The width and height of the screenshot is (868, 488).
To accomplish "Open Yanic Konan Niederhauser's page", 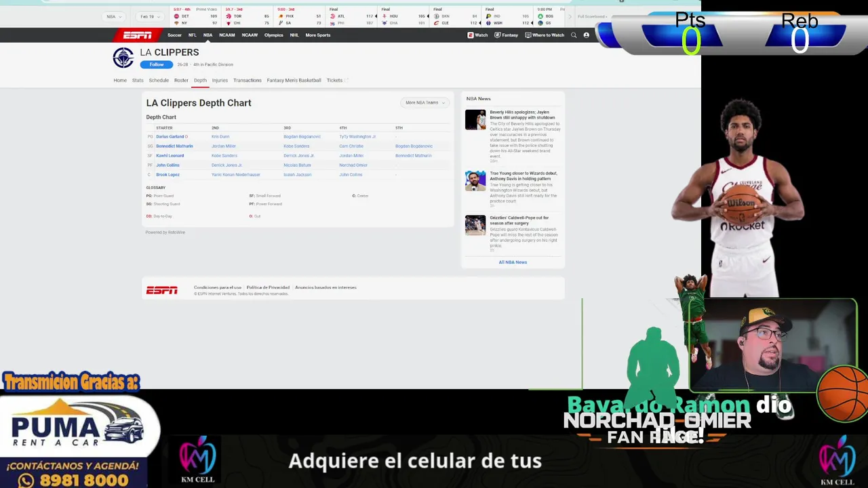I will (236, 174).
